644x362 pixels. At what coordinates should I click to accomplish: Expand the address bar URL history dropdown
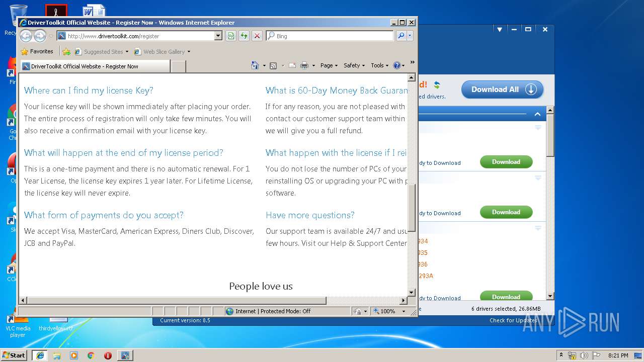click(x=218, y=36)
